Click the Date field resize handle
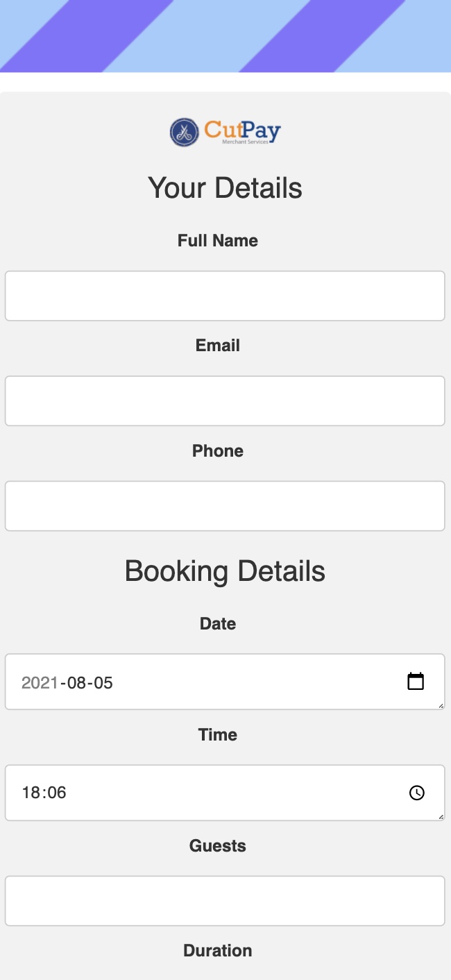The image size is (451, 980). pyautogui.click(x=441, y=706)
